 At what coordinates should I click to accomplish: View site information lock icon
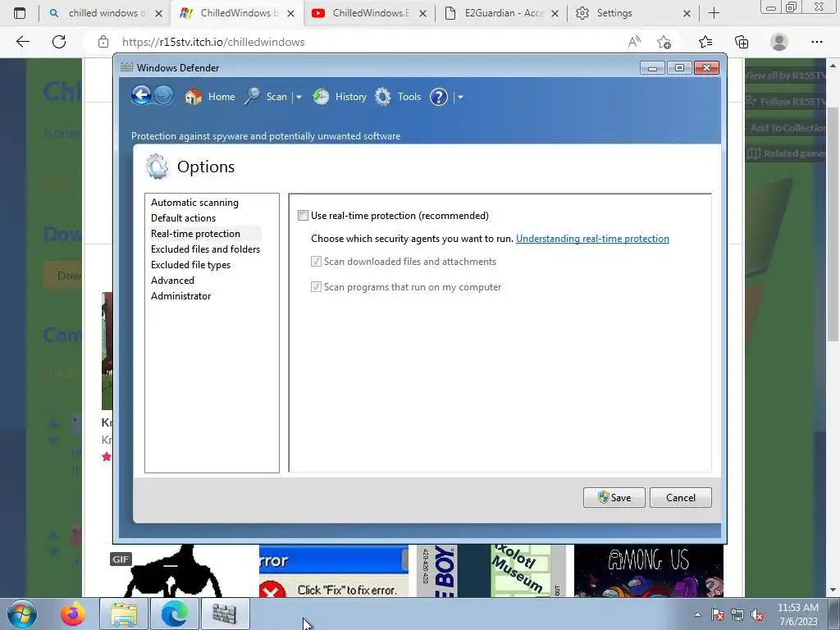point(103,43)
